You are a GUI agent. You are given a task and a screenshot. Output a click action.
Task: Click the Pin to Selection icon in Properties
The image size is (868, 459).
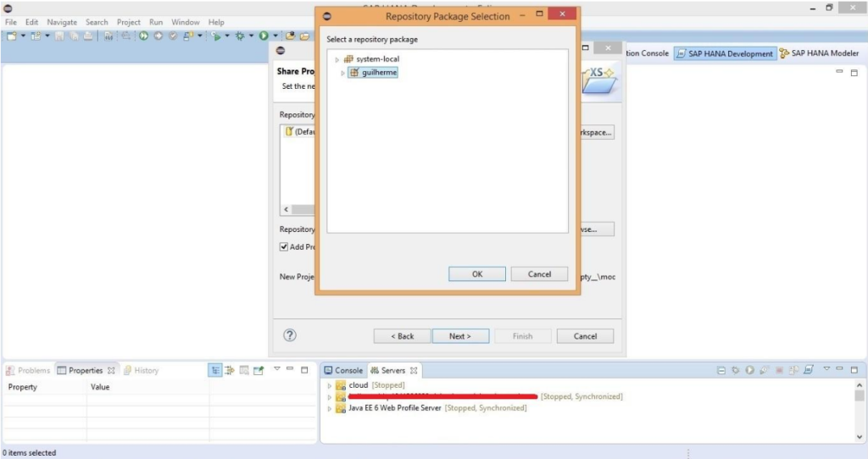(258, 370)
